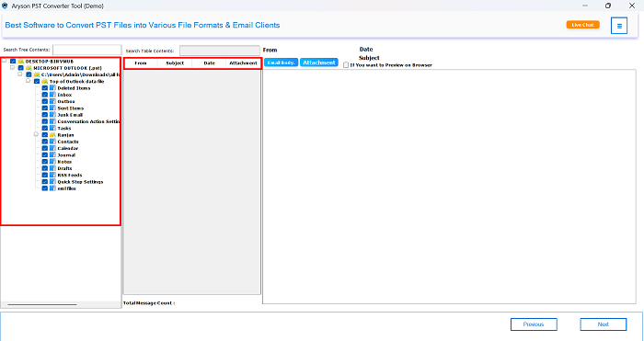Sort by the Subject column header
Viewport: 644px width, 341px height.
(175, 63)
